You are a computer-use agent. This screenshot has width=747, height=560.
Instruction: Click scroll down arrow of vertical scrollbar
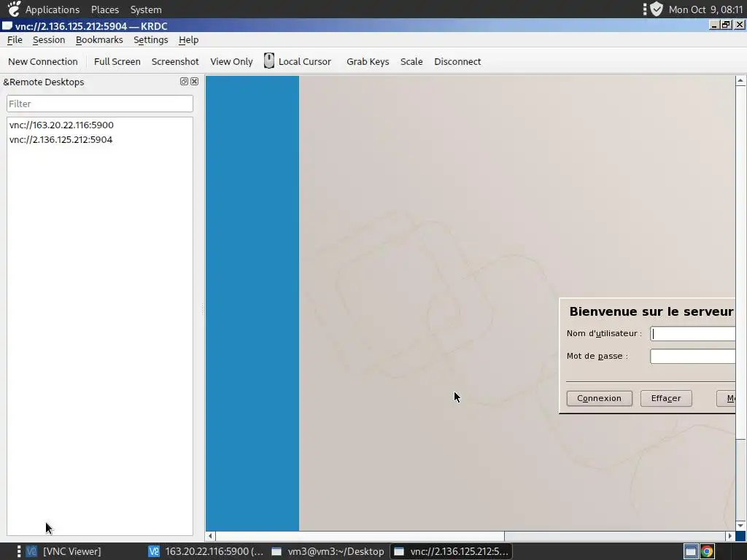tap(740, 525)
